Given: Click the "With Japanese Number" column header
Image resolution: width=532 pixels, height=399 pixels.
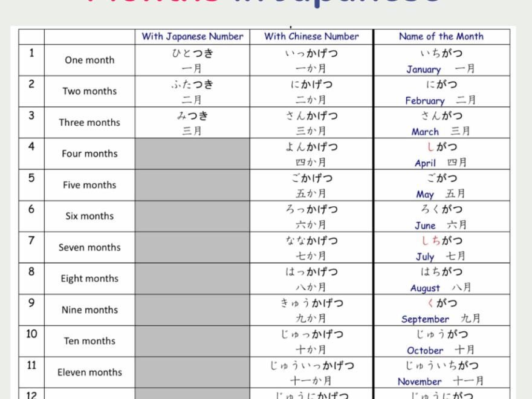Looking at the screenshot, I should coord(192,36).
